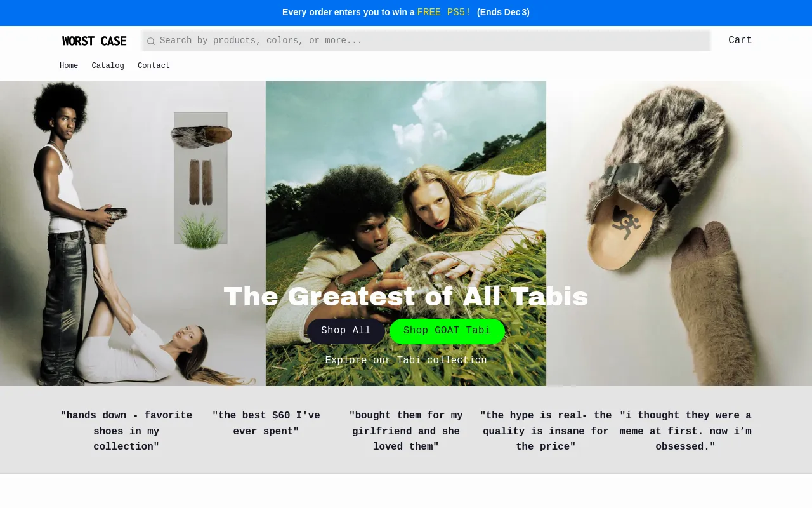Image resolution: width=812 pixels, height=508 pixels.
Task: Click The Greatest of All Tabis heading
Action: click(406, 297)
